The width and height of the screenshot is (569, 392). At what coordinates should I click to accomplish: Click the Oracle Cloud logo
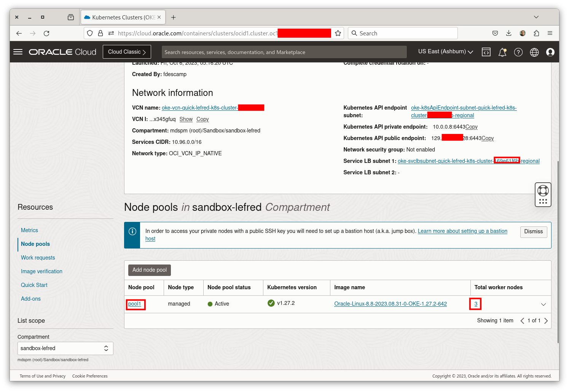63,52
